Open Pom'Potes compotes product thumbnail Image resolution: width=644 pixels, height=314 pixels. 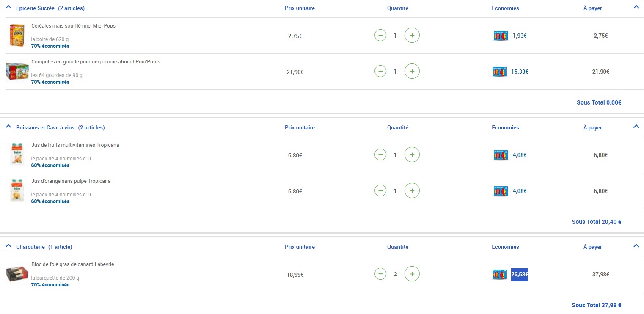coord(17,72)
